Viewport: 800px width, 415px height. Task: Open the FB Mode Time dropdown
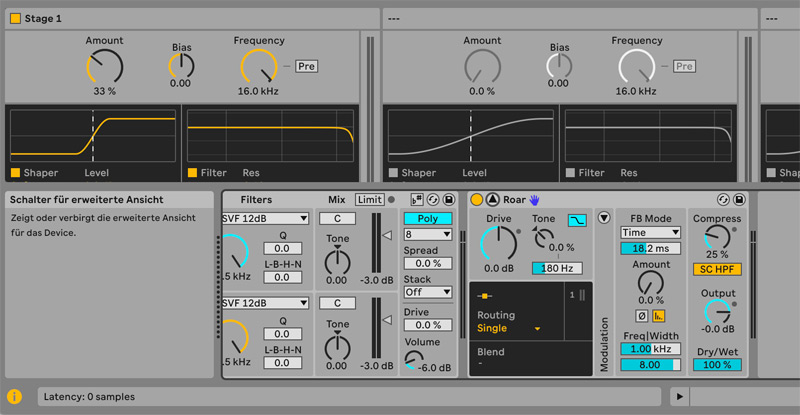(x=650, y=233)
